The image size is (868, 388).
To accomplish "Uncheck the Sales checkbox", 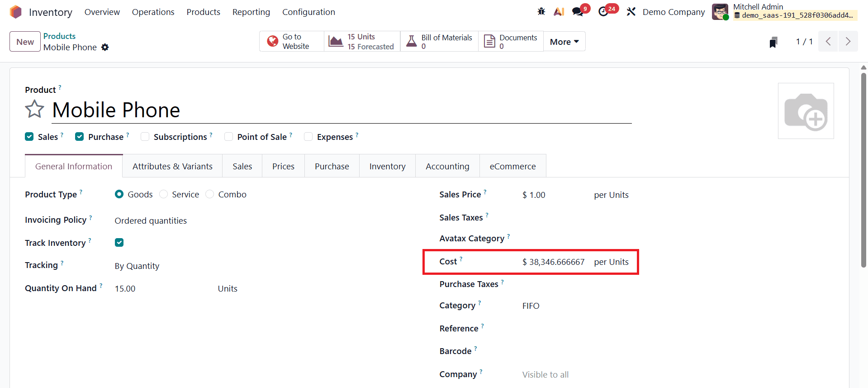I will [x=29, y=137].
